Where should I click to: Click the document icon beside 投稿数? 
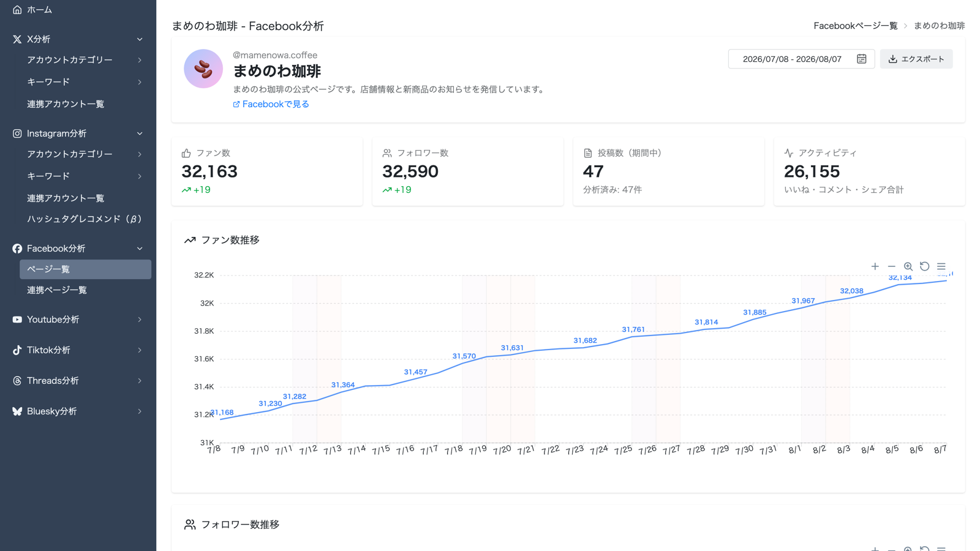tap(588, 153)
